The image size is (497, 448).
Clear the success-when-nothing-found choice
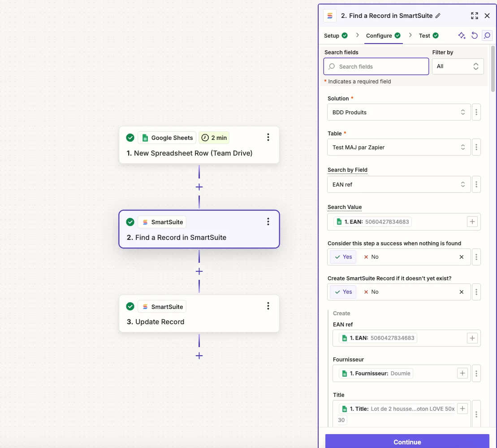(x=462, y=257)
